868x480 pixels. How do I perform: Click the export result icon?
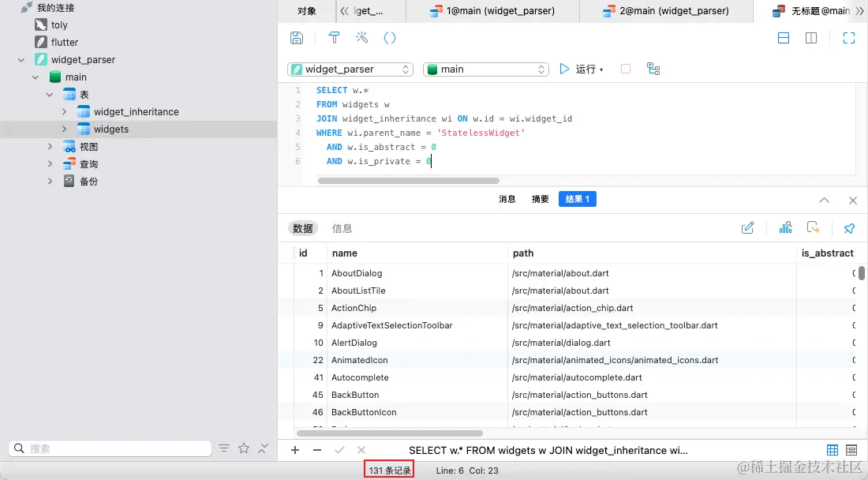click(813, 227)
